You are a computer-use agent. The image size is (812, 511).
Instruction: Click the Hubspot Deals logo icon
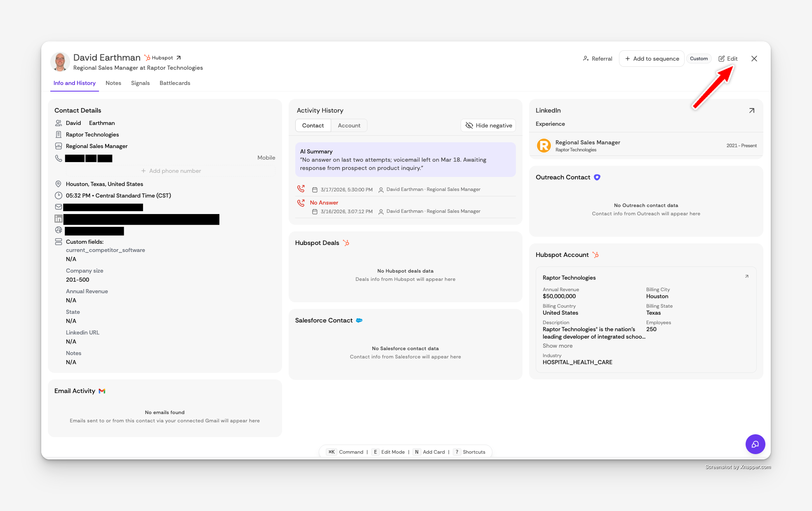[x=346, y=243]
